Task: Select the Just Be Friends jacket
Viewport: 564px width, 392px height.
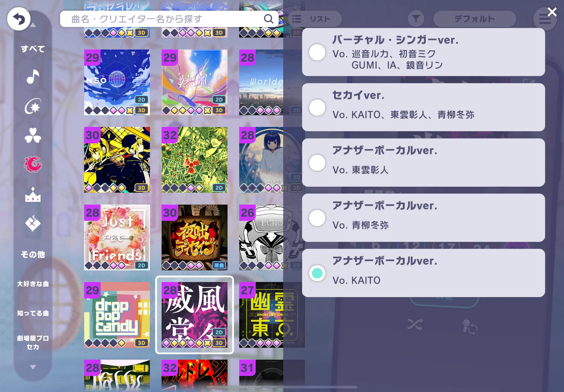Action: (117, 237)
